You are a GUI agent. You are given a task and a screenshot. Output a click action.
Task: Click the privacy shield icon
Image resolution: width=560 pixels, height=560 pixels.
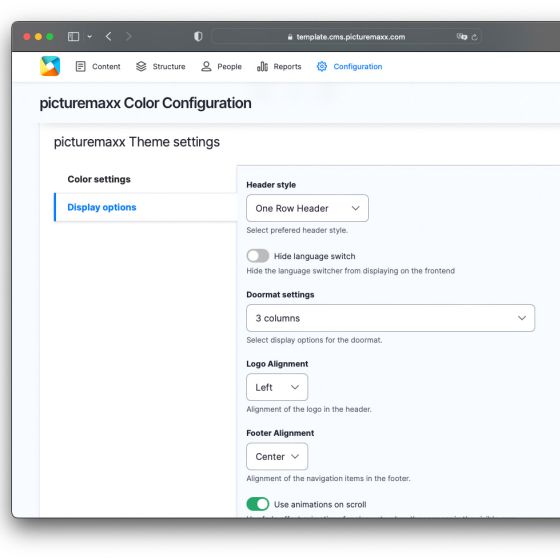pos(198,36)
